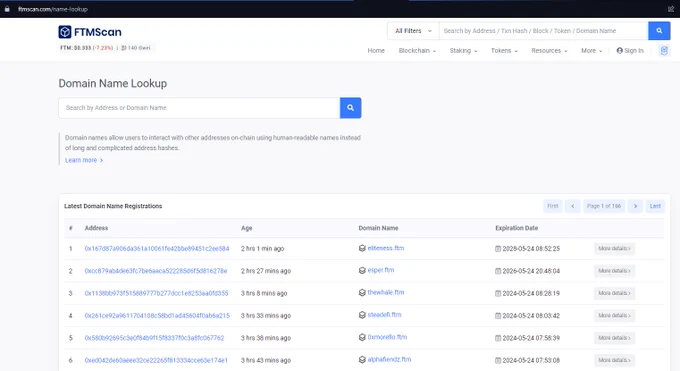Click calendar icon beside 2024-05-24 08:03:42
The image size is (680, 371).
pyautogui.click(x=498, y=315)
